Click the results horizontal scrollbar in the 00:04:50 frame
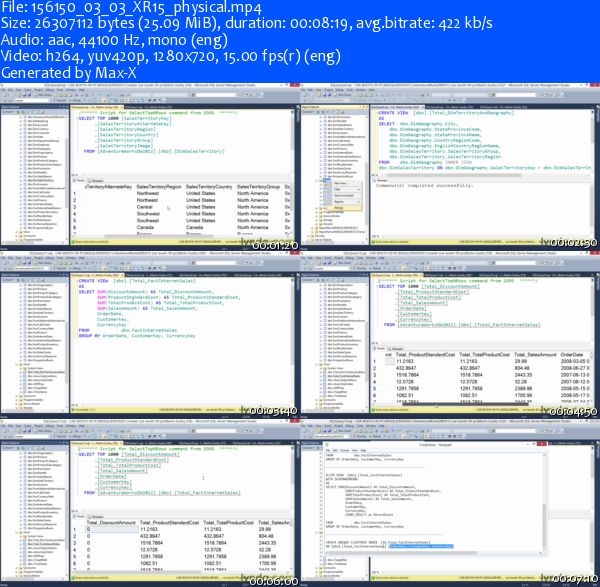The image size is (600, 587). [x=465, y=404]
